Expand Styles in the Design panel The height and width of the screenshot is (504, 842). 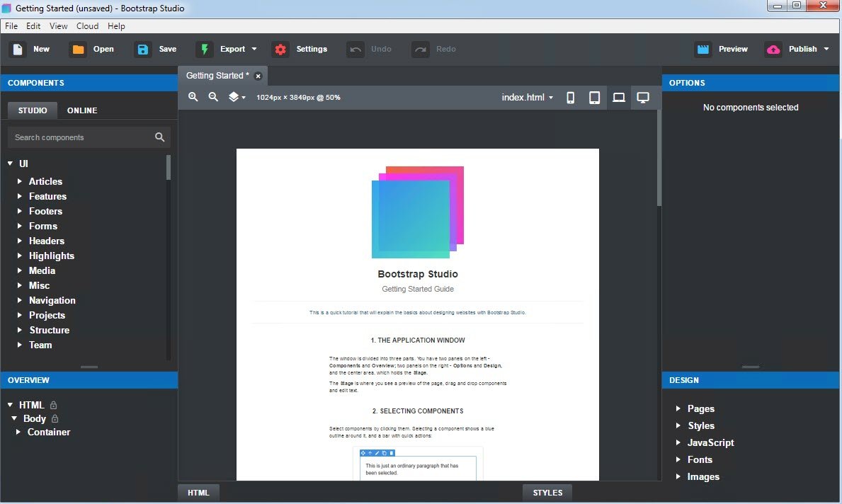(678, 425)
